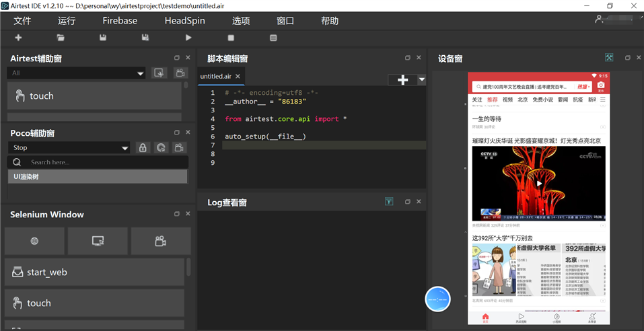
Task: Click the Poco 'Search here...' field
Action: (98, 162)
